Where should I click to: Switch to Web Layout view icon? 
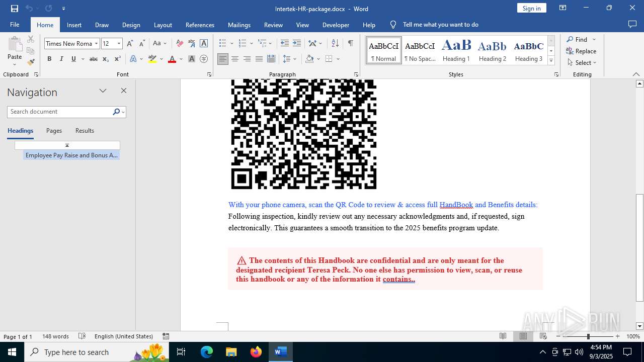pos(543,336)
